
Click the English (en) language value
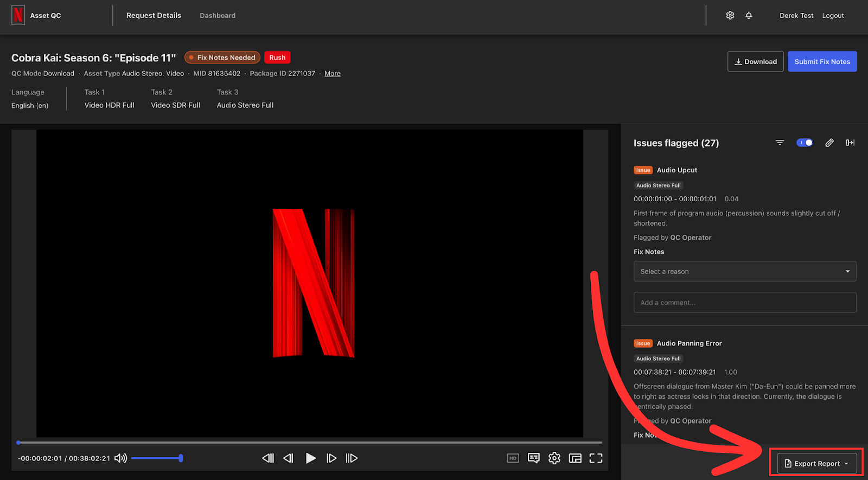point(30,106)
